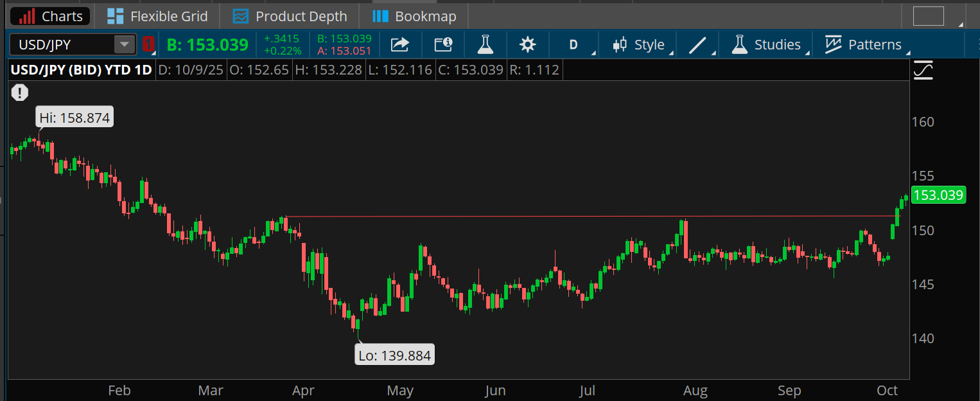Click the USD/JPY symbol input field
The image size is (980, 401).
pyautogui.click(x=61, y=44)
